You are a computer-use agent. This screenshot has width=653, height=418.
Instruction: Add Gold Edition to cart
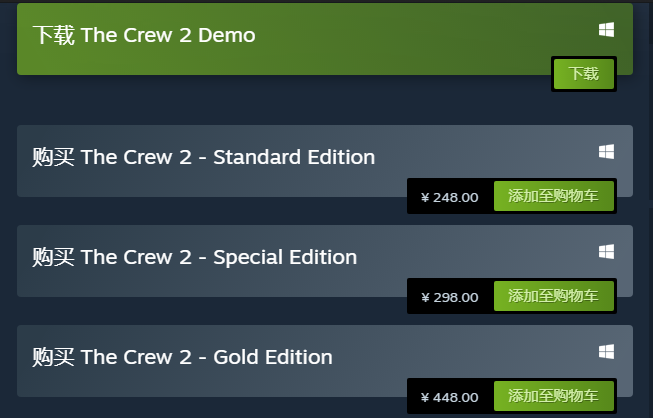coord(554,396)
